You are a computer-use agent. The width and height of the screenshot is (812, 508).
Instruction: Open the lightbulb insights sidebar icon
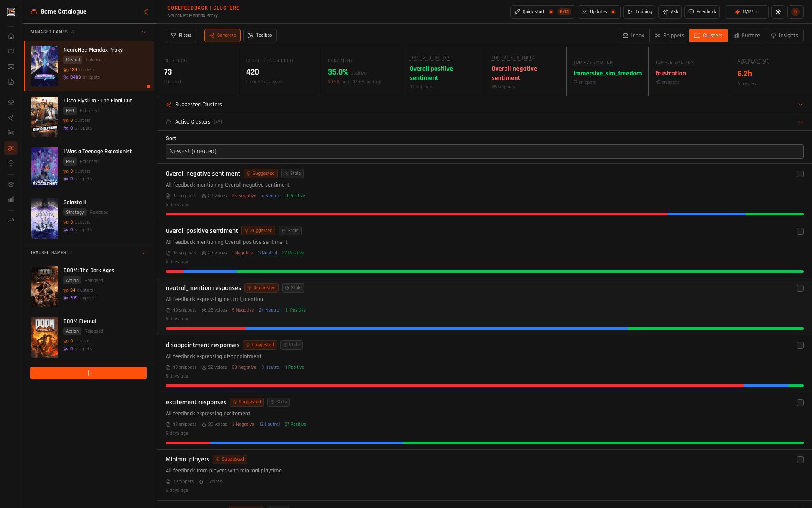tap(11, 163)
